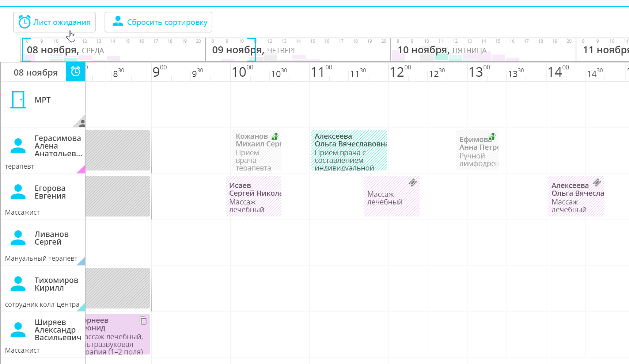This screenshot has height=364, width=629.
Task: Click the name Тихомиров Кирилл
Action: pyautogui.click(x=56, y=284)
